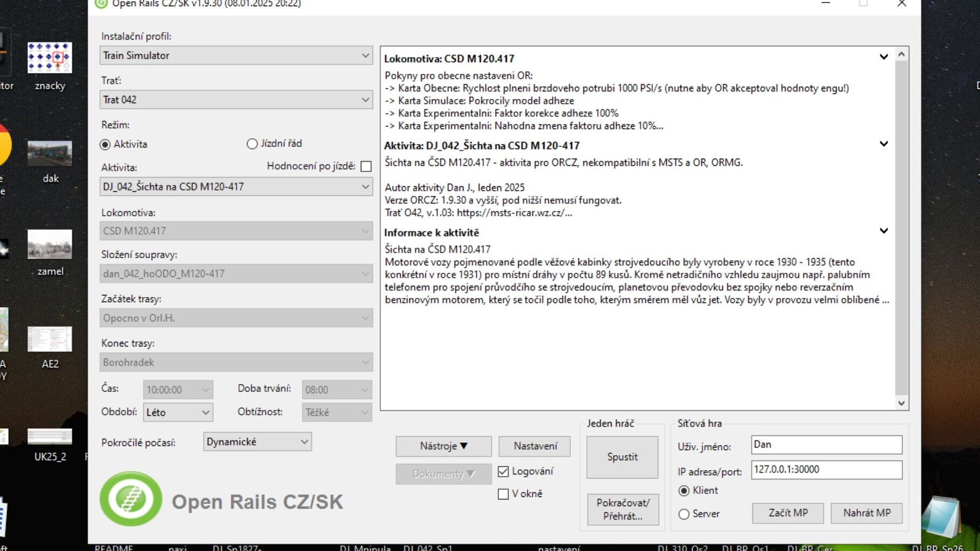Viewport: 980px width, 551px height.
Task: Close the Open Rails CZ/SK window
Action: [902, 4]
